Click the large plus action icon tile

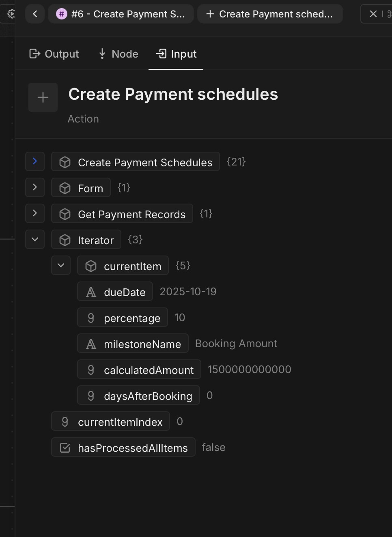click(x=43, y=97)
